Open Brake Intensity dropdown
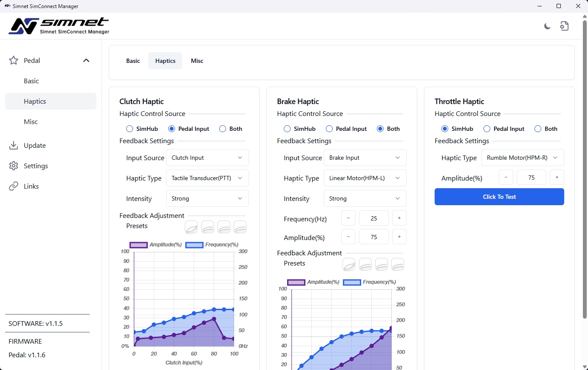588x370 pixels. [x=365, y=199]
